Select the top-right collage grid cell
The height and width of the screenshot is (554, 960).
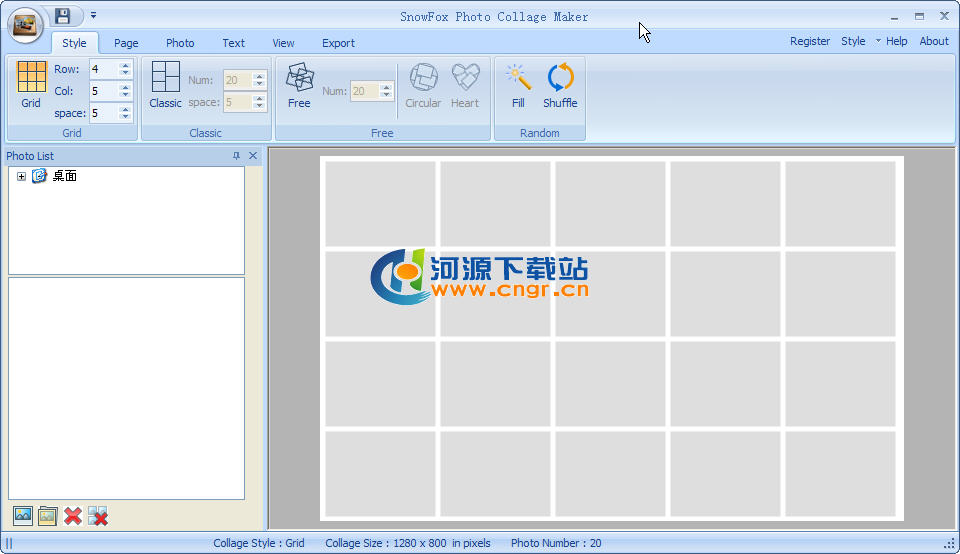840,203
